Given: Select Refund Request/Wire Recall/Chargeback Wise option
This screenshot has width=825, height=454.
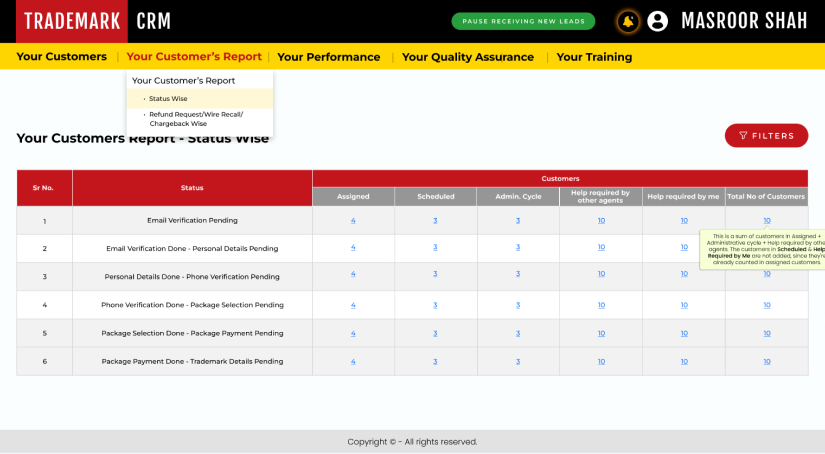Looking at the screenshot, I should (x=195, y=119).
